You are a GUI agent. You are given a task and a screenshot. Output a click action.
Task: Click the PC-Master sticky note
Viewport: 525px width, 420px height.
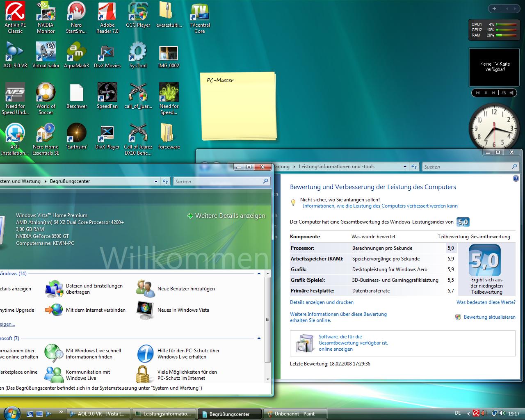click(x=238, y=105)
